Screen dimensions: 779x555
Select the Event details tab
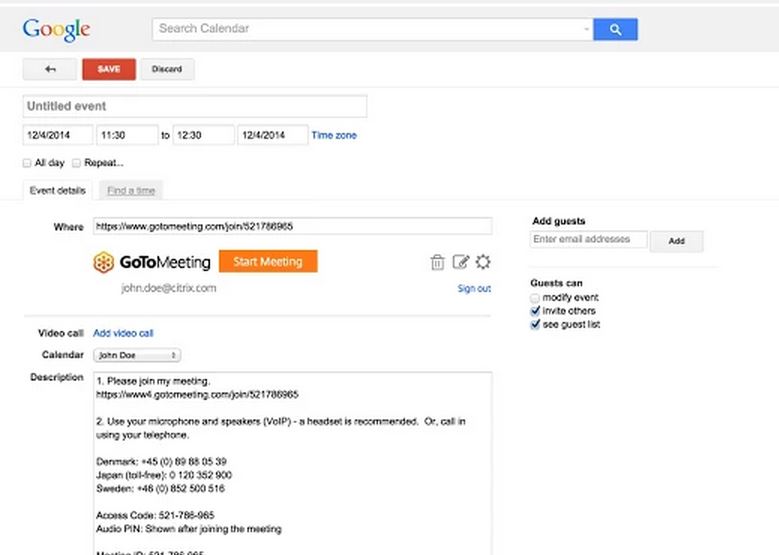pyautogui.click(x=58, y=191)
